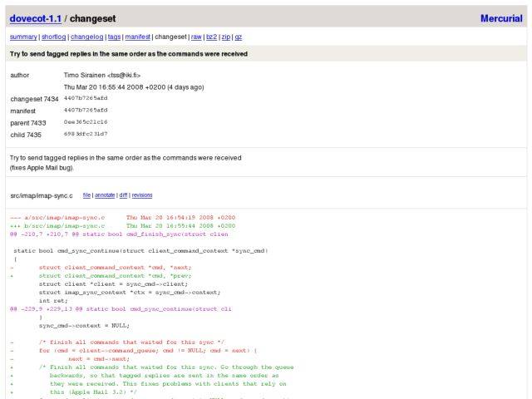
Task: Show diff for imap-sync.c
Action: (123, 195)
